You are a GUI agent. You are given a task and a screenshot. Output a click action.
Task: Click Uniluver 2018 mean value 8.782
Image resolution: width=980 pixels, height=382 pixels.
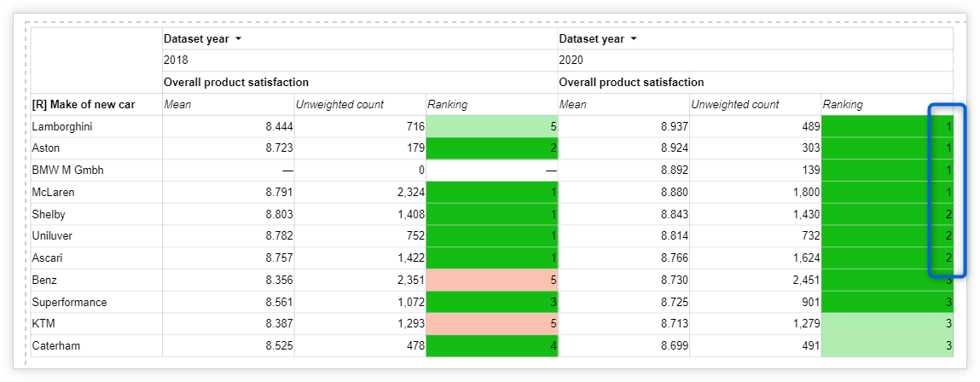(280, 236)
